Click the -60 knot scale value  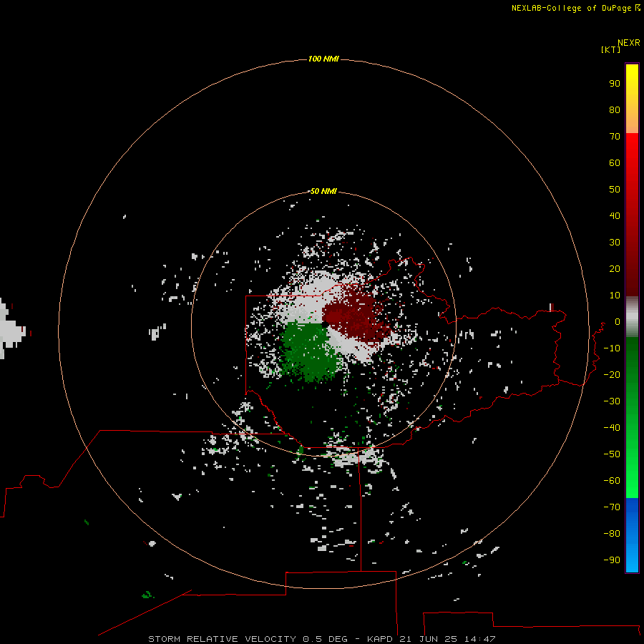pos(612,481)
